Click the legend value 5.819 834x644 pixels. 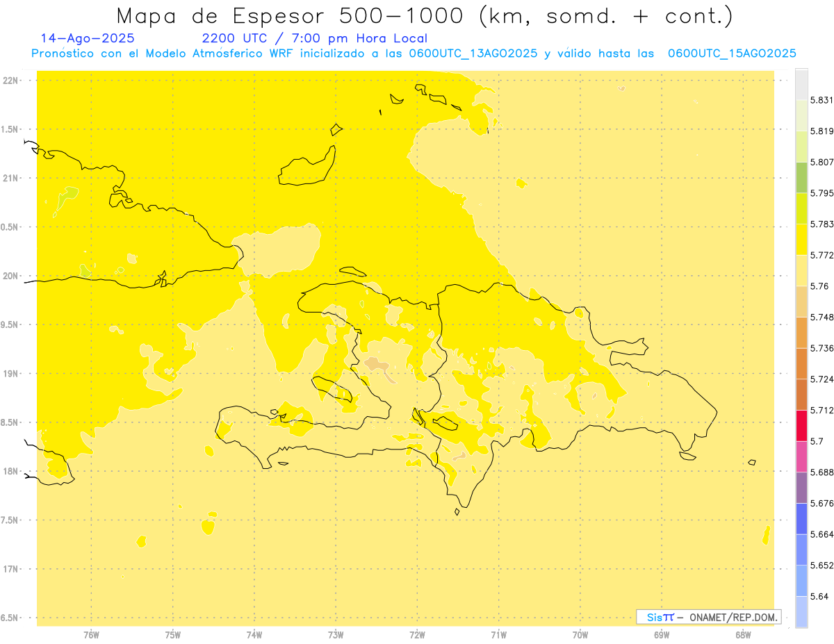[821, 131]
